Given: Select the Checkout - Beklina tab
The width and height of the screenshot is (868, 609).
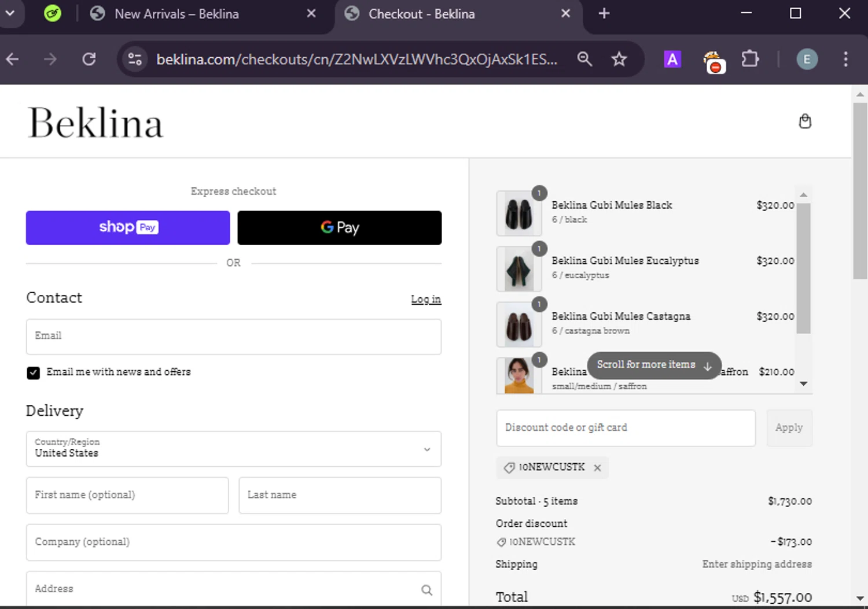Looking at the screenshot, I should tap(421, 14).
